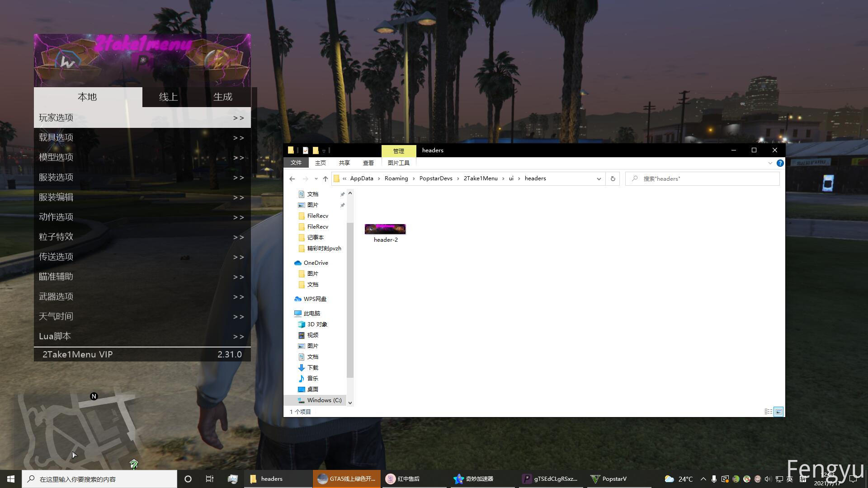Click the Back navigation arrow

tap(292, 178)
